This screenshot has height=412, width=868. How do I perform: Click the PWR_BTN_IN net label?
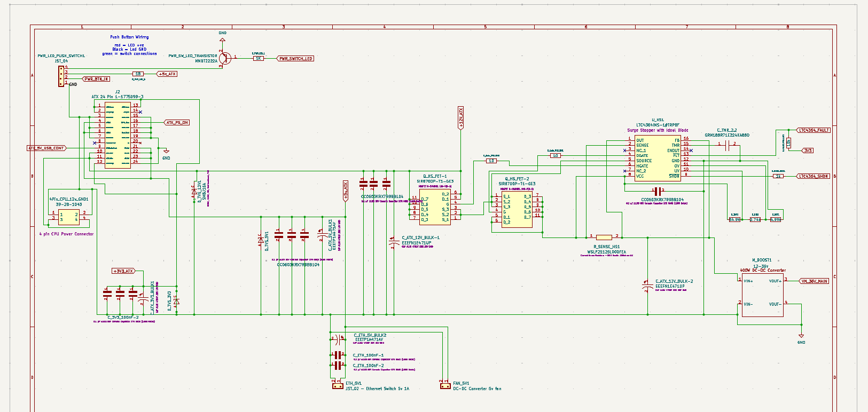[96, 79]
